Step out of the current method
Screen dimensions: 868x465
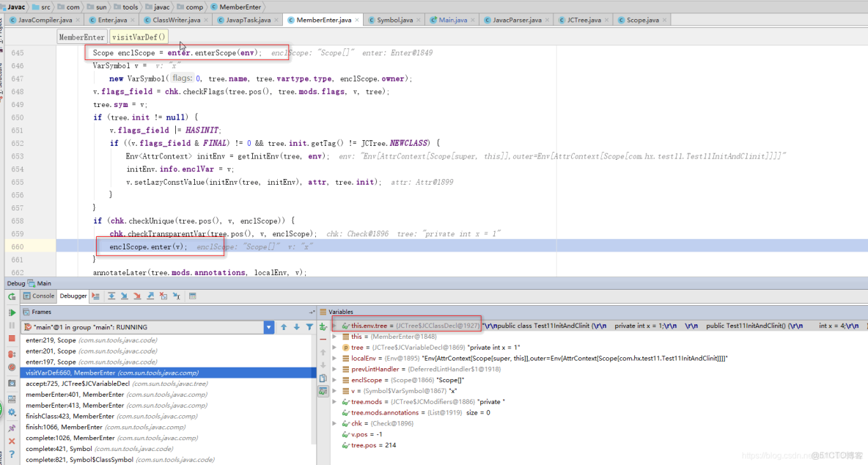point(151,296)
